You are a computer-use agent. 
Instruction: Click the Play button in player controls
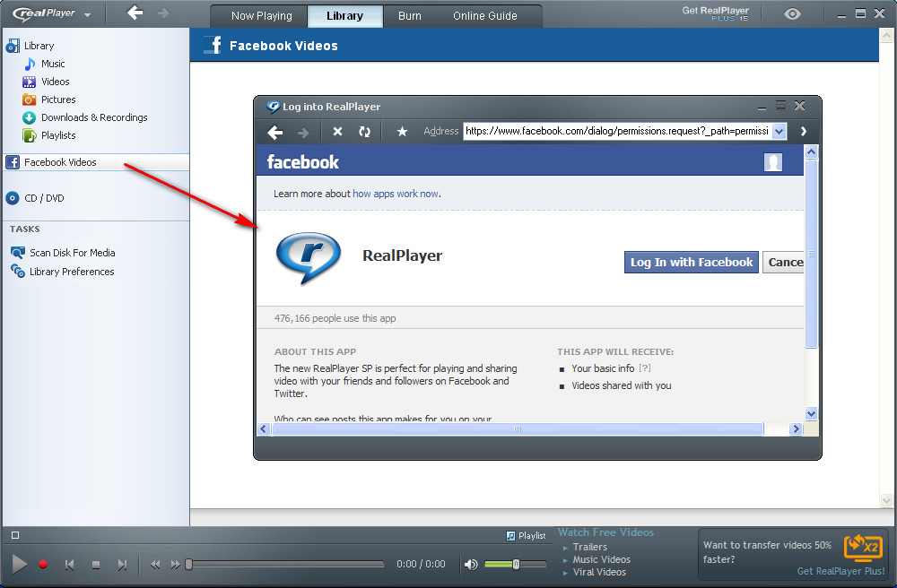click(20, 564)
